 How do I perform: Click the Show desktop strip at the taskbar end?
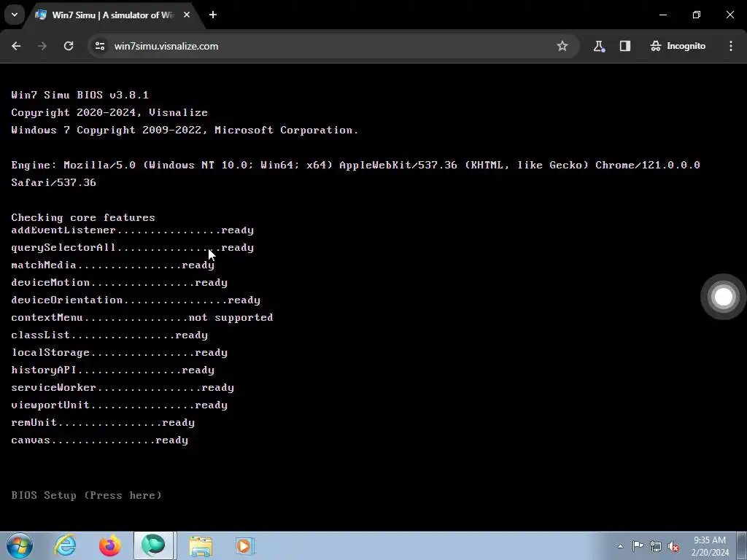[742, 545]
